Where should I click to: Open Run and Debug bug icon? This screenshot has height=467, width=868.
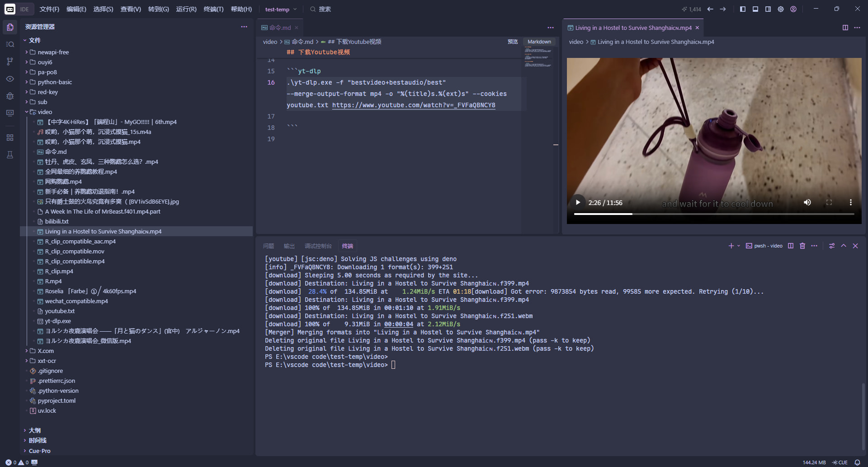point(10,96)
